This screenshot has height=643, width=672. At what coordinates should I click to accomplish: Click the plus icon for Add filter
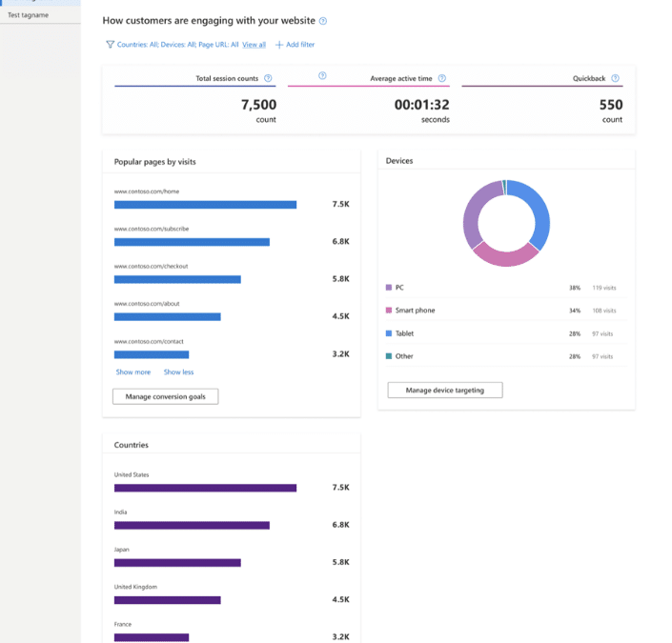tap(279, 45)
